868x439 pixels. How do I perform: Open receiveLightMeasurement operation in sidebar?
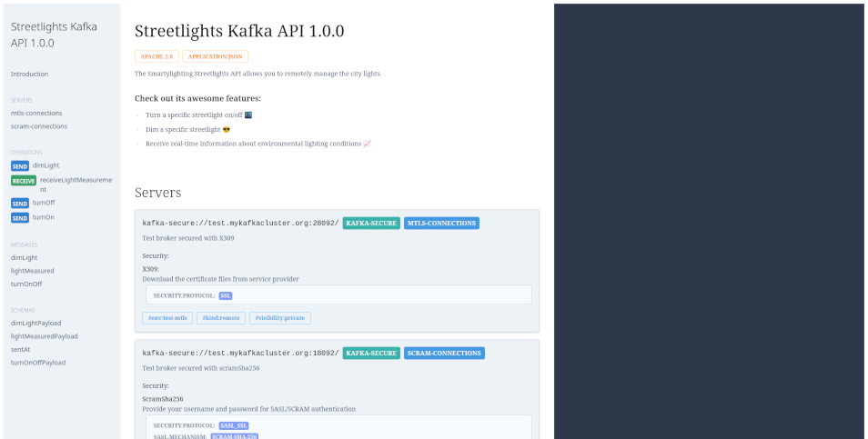tap(76, 185)
